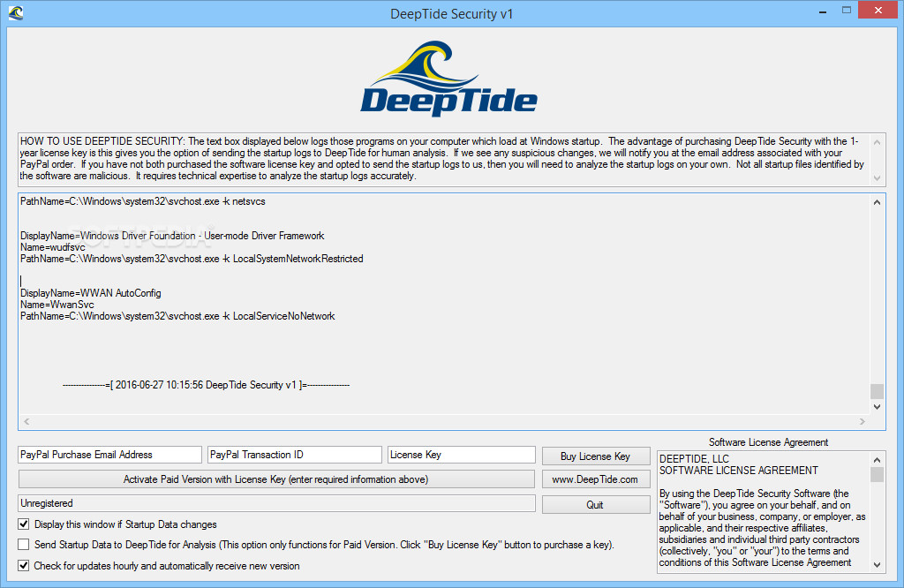This screenshot has height=588, width=904.
Task: Click the 2016-06-27 10:15:56 timestamp line
Action: (x=206, y=385)
